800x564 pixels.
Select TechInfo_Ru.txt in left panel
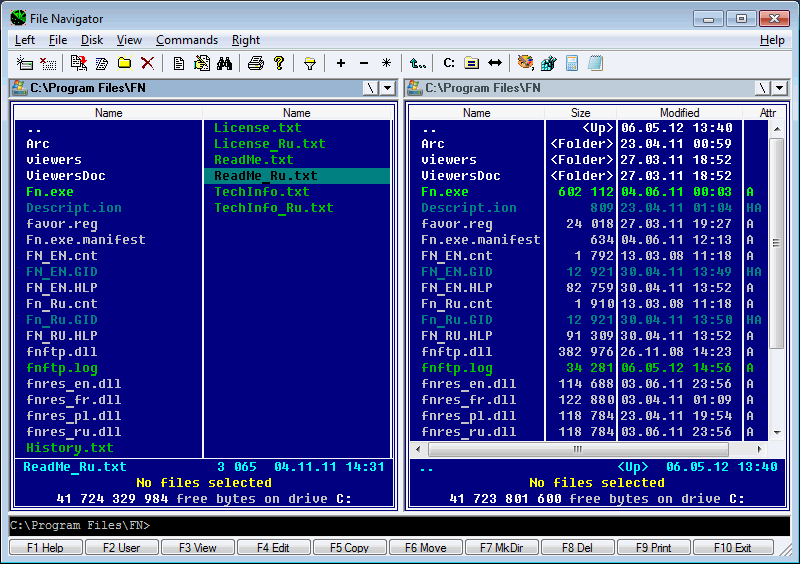pos(296,208)
